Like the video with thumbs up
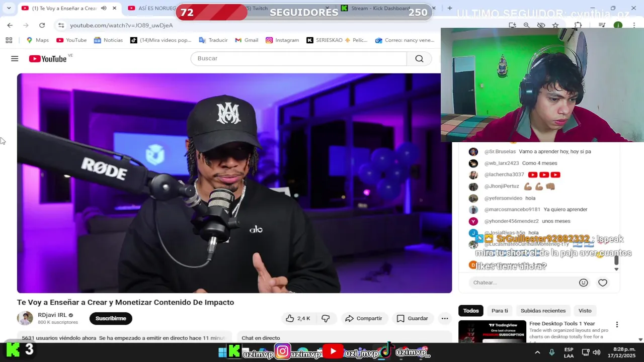644x362 pixels. coord(298,318)
